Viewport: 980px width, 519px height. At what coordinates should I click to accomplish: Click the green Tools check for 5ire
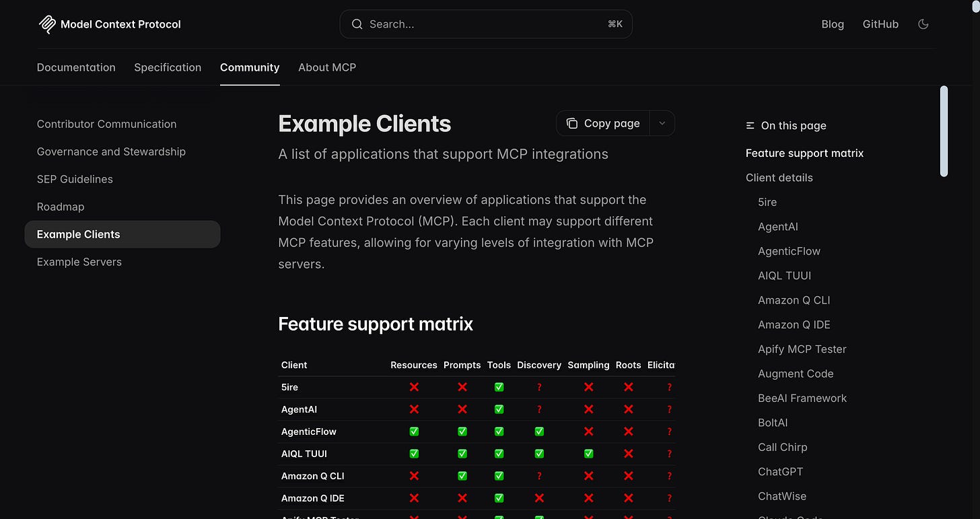[x=499, y=387]
